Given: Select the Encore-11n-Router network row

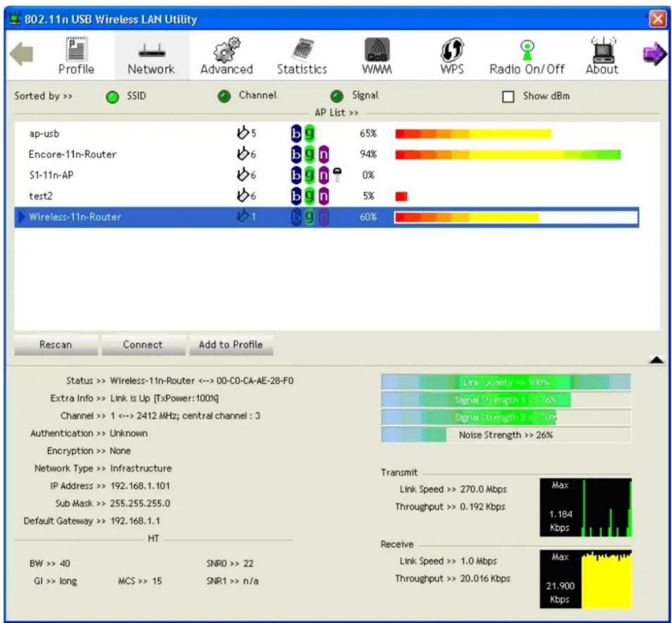Looking at the screenshot, I should [326, 154].
